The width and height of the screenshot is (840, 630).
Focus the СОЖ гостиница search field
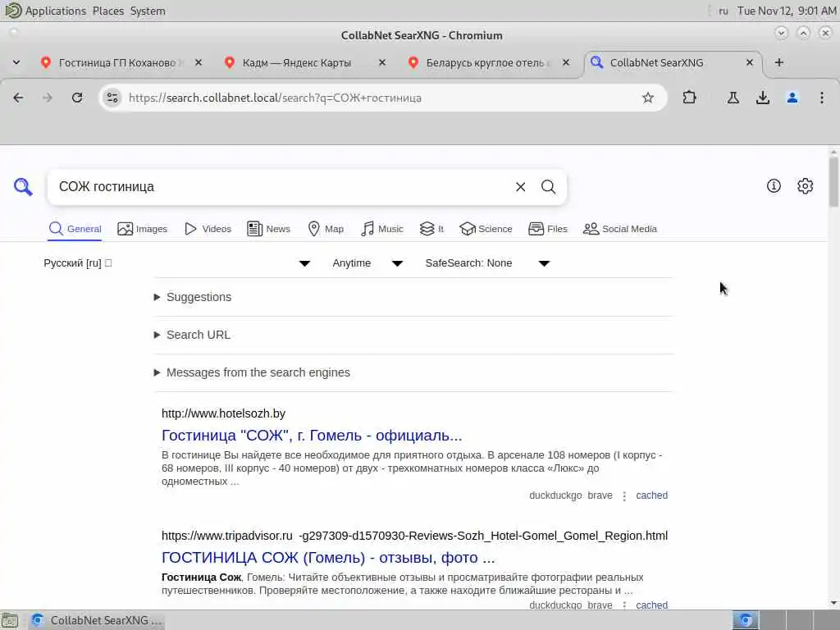[279, 187]
